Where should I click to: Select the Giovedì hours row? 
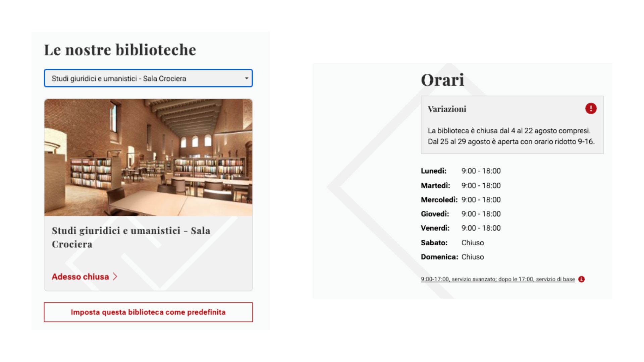click(x=461, y=214)
